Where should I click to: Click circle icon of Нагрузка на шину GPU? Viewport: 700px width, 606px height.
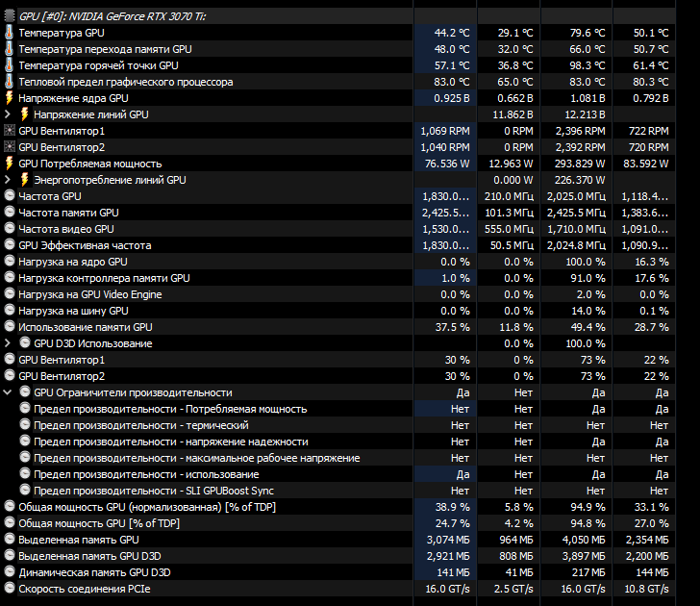coord(10,311)
